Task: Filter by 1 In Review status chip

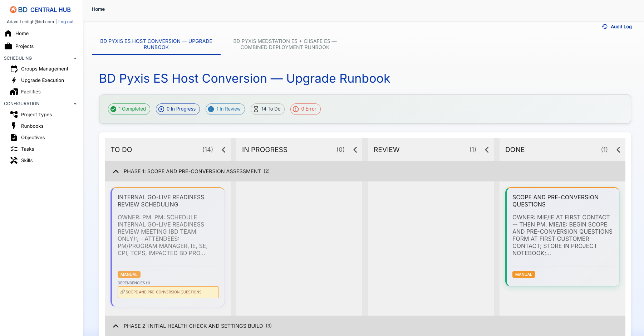Action: 225,109
